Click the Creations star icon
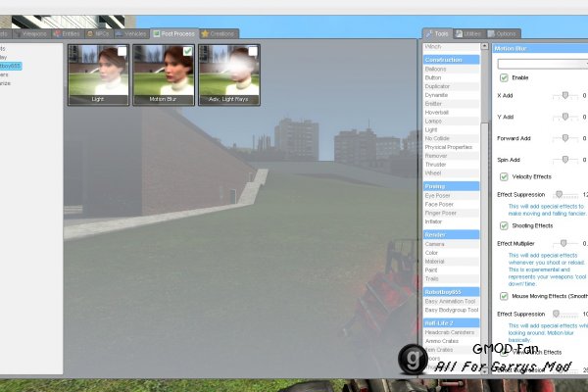 [x=205, y=33]
